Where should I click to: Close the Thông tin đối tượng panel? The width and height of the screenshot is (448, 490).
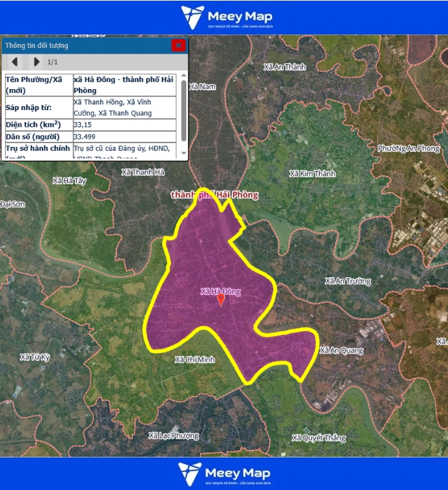178,46
